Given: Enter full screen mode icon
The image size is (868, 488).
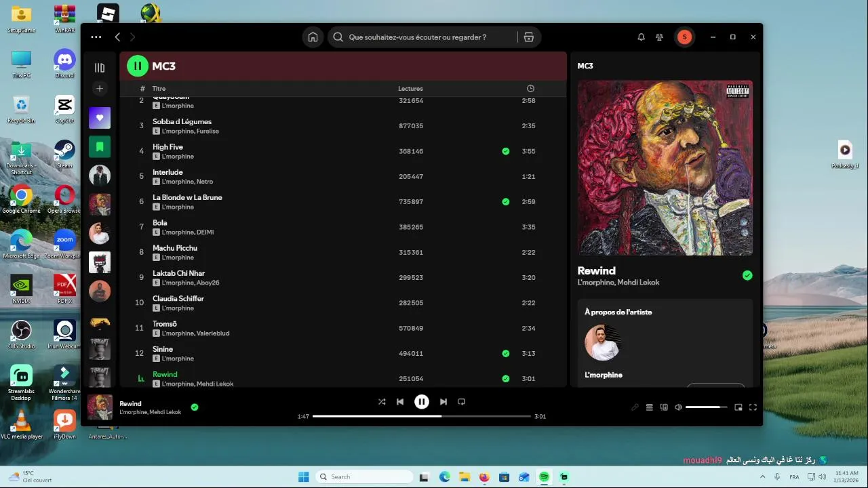Looking at the screenshot, I should coord(753,407).
